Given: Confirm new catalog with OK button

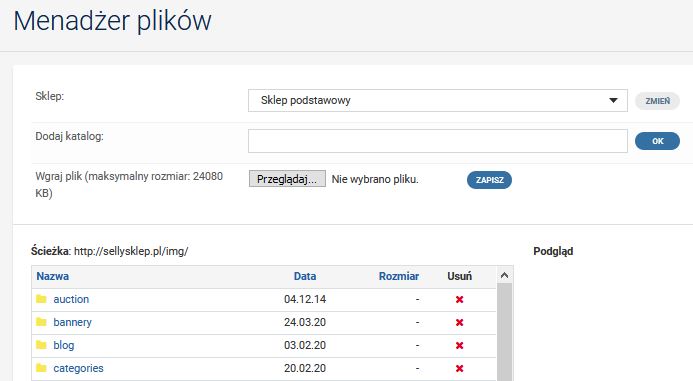Looking at the screenshot, I should 657,141.
